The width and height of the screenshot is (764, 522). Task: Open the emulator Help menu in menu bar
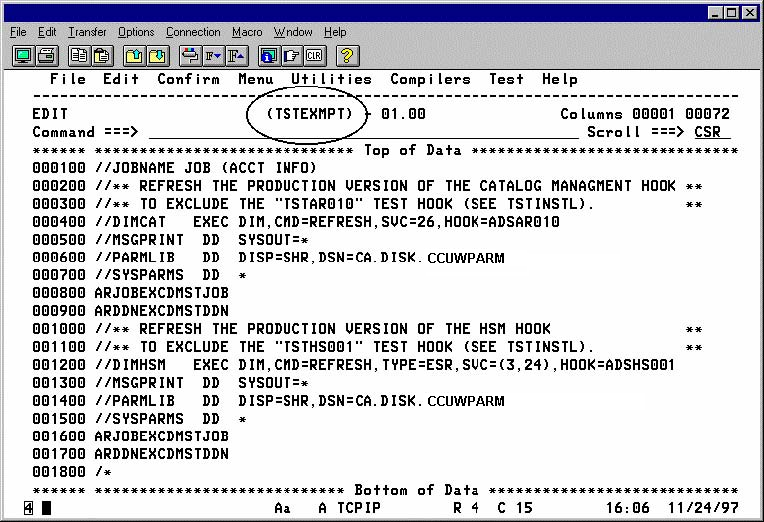(x=335, y=32)
